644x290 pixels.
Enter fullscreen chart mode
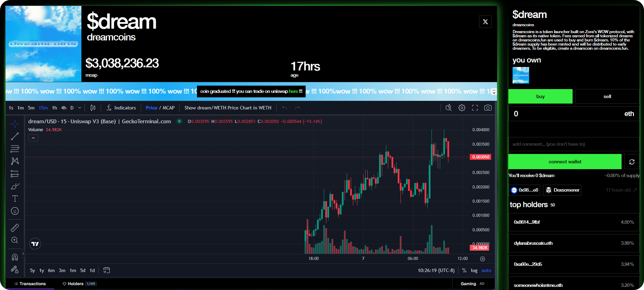pyautogui.click(x=475, y=108)
